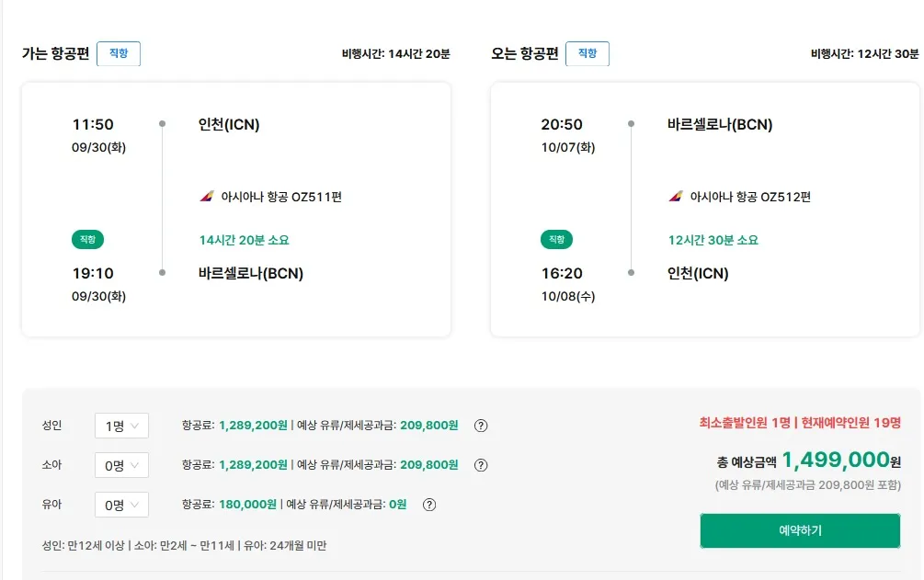
Task: Click the Asiana Airlines logo on OZ512 flight
Action: pyautogui.click(x=679, y=194)
